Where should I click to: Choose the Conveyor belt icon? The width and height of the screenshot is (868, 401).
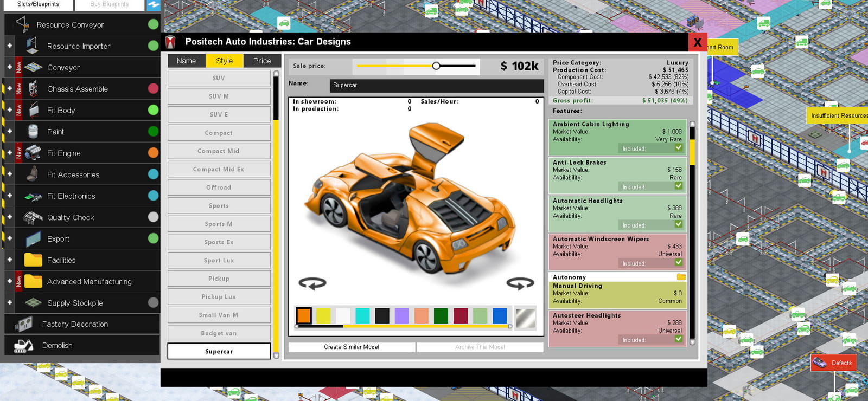(33, 67)
